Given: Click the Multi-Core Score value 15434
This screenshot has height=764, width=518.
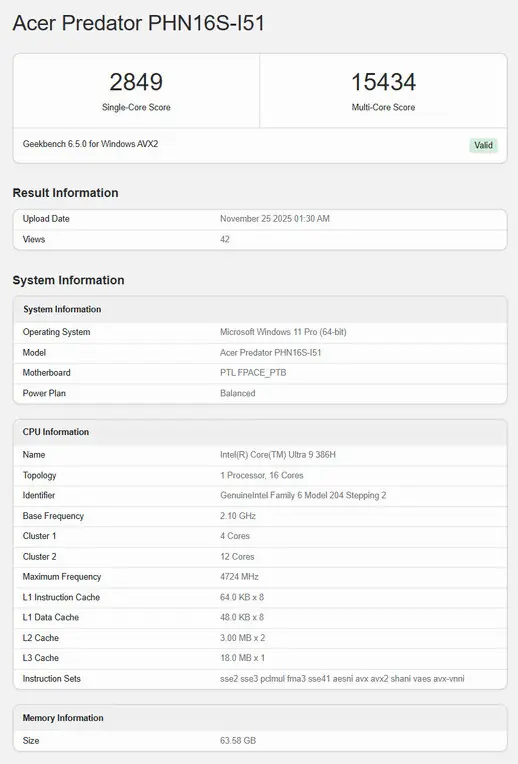Looking at the screenshot, I should tap(384, 82).
